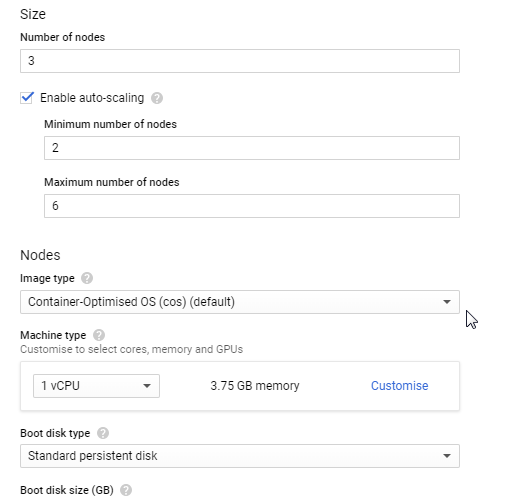This screenshot has width=527, height=500.
Task: Click the Boot disk type dropdown arrow
Action: pos(447,456)
